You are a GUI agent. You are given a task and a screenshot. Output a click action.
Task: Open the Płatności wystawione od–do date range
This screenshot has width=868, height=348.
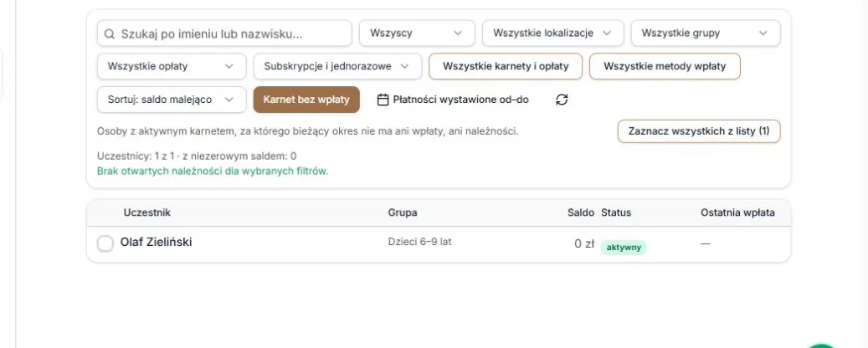coord(453,100)
